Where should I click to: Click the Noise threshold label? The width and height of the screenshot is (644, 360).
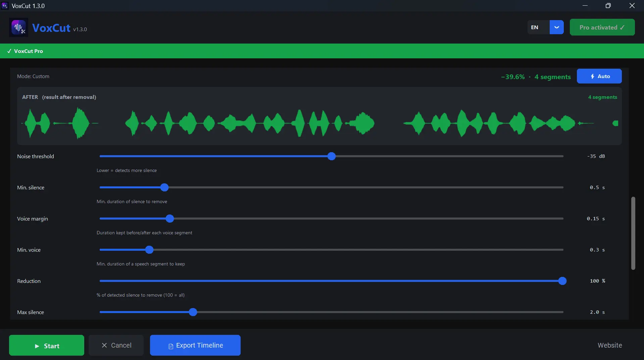(x=36, y=156)
